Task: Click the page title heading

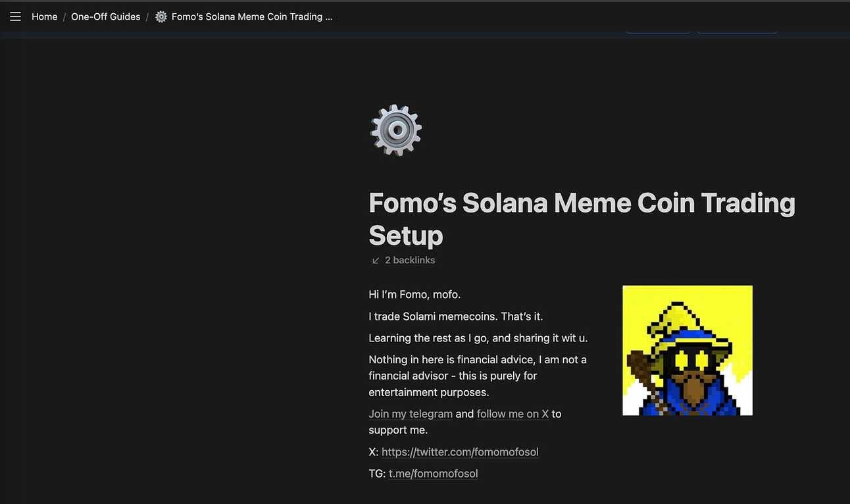Action: 582,219
